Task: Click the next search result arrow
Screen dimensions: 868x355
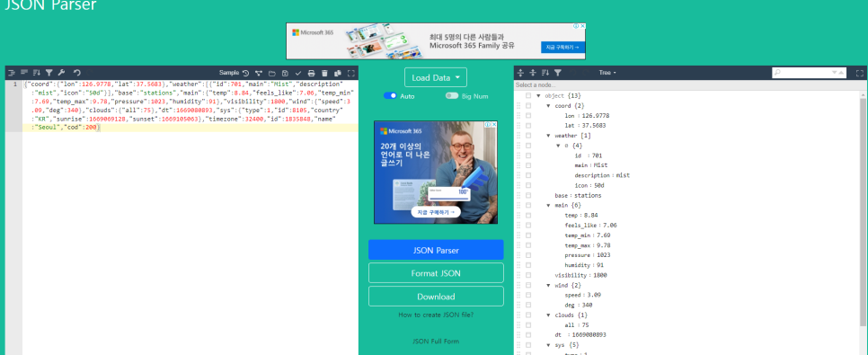Action: (x=835, y=73)
